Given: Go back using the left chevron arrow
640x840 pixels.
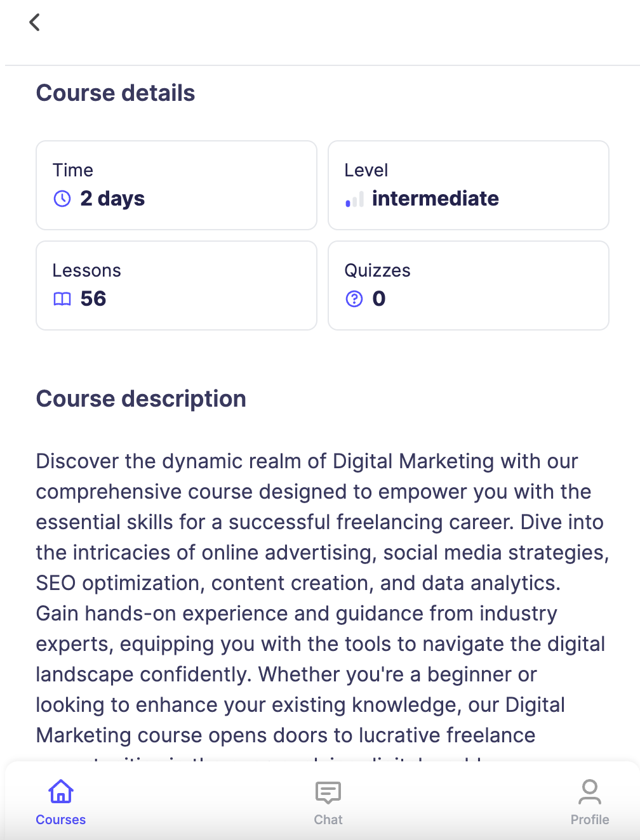Looking at the screenshot, I should [x=35, y=22].
